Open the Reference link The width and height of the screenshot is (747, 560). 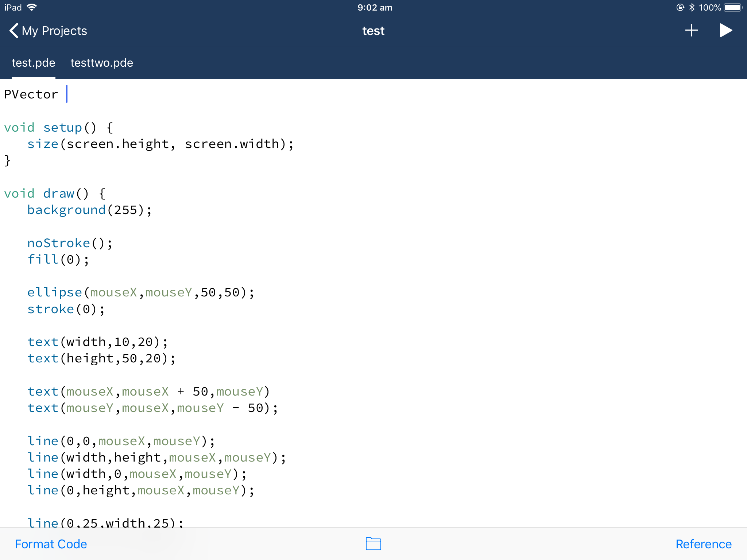pyautogui.click(x=704, y=544)
